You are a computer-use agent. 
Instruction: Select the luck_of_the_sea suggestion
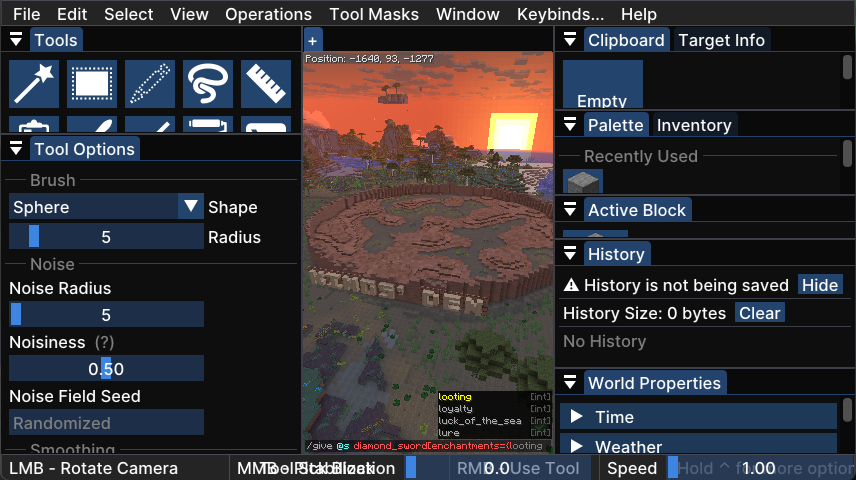coord(495,420)
